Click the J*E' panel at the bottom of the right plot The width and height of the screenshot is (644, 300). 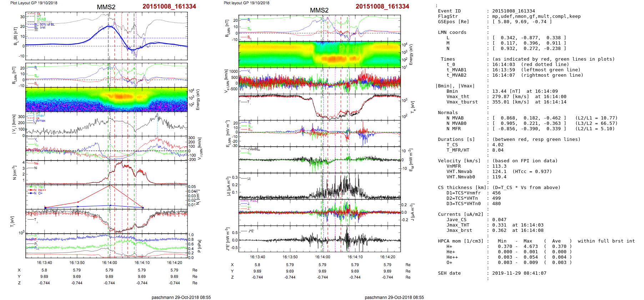[320, 239]
